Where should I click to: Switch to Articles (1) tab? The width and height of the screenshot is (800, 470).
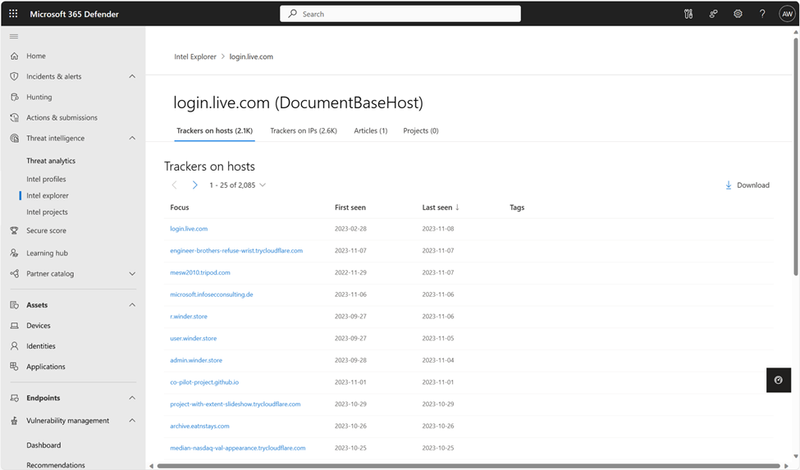370,131
